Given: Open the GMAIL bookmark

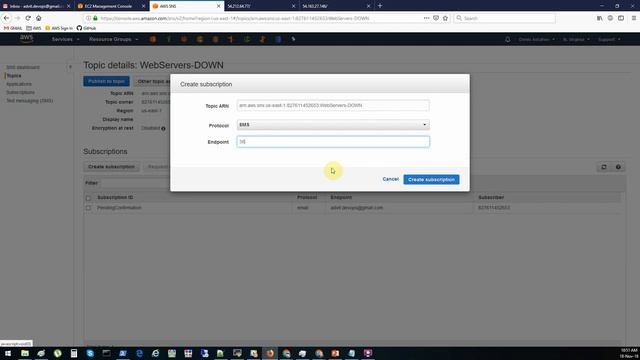Looking at the screenshot, I should point(13,28).
